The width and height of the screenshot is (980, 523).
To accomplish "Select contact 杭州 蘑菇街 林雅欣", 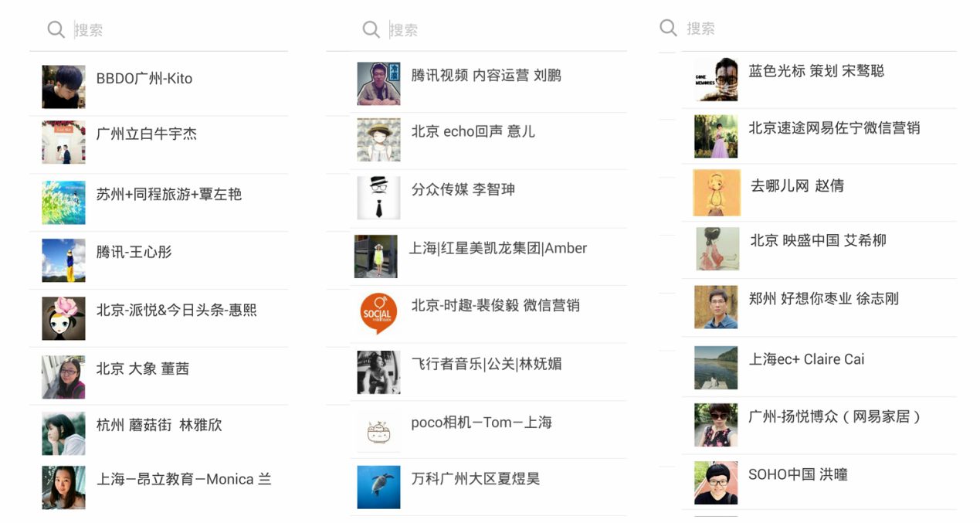I will pyautogui.click(x=159, y=425).
